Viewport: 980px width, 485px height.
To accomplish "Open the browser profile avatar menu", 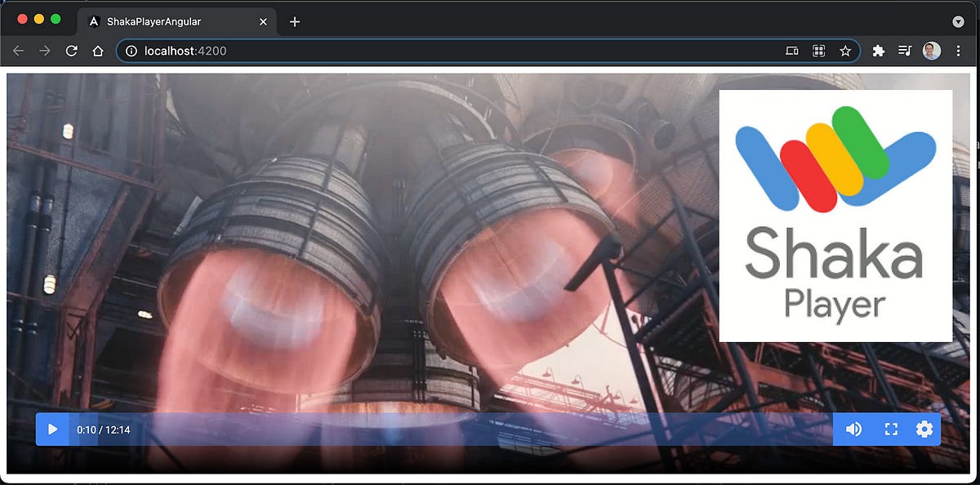I will point(932,50).
